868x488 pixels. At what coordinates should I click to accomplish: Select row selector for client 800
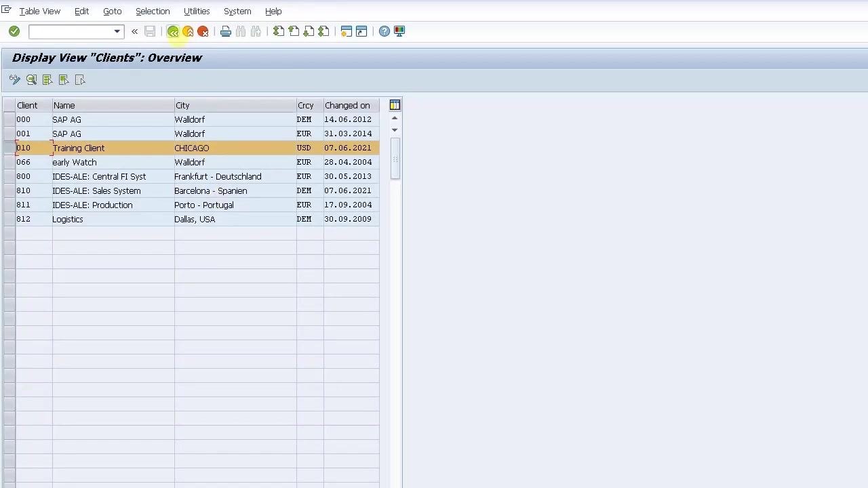point(9,176)
